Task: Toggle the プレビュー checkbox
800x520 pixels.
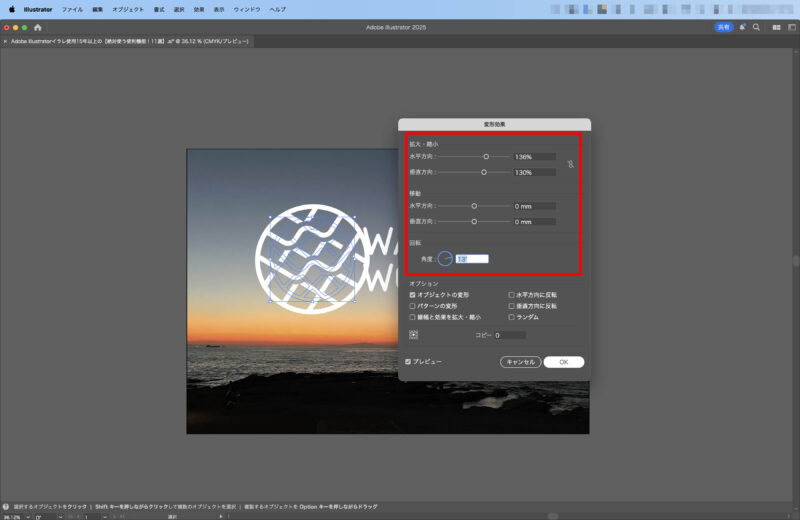Action: click(408, 361)
